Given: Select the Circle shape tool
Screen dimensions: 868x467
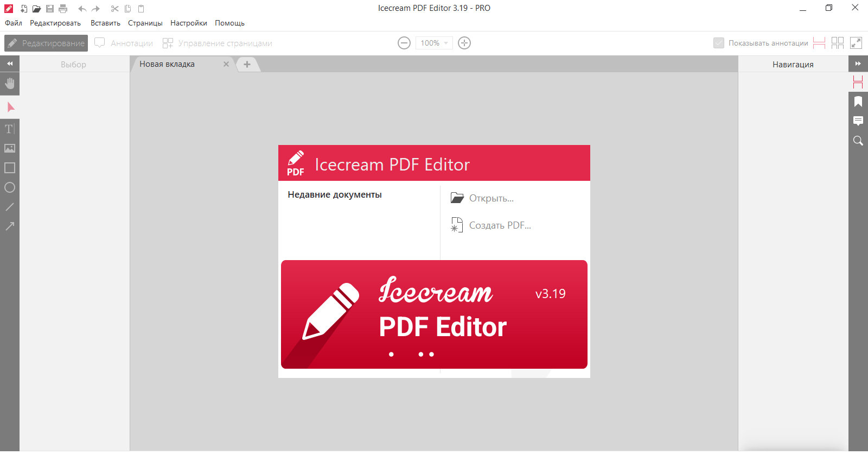Looking at the screenshot, I should [10, 187].
